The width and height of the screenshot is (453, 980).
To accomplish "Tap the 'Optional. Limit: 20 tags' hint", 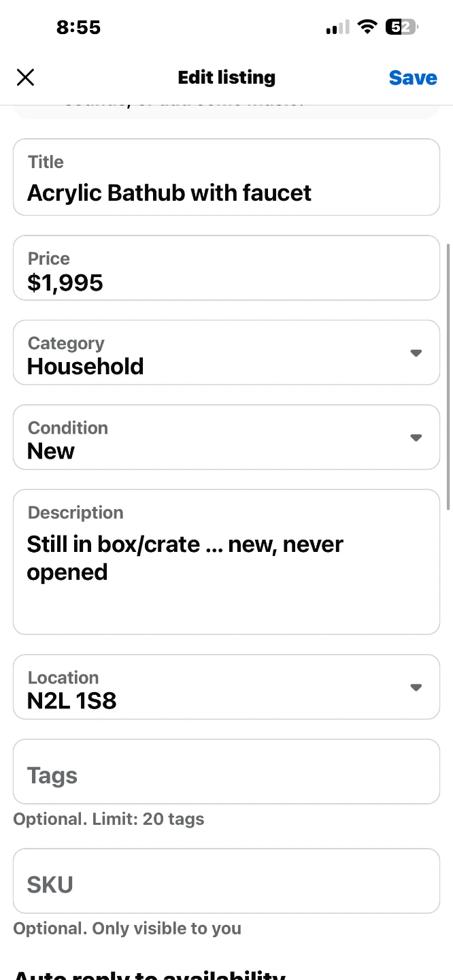I will click(x=109, y=819).
